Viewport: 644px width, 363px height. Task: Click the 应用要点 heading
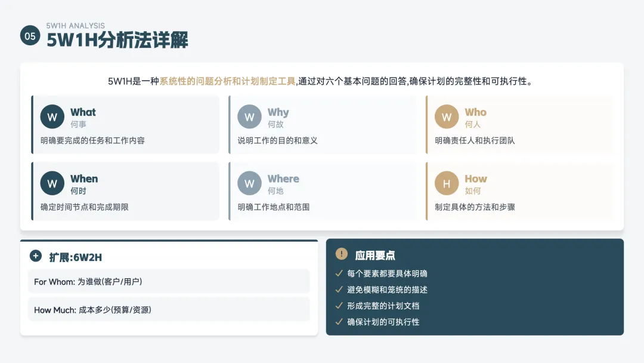pyautogui.click(x=375, y=256)
